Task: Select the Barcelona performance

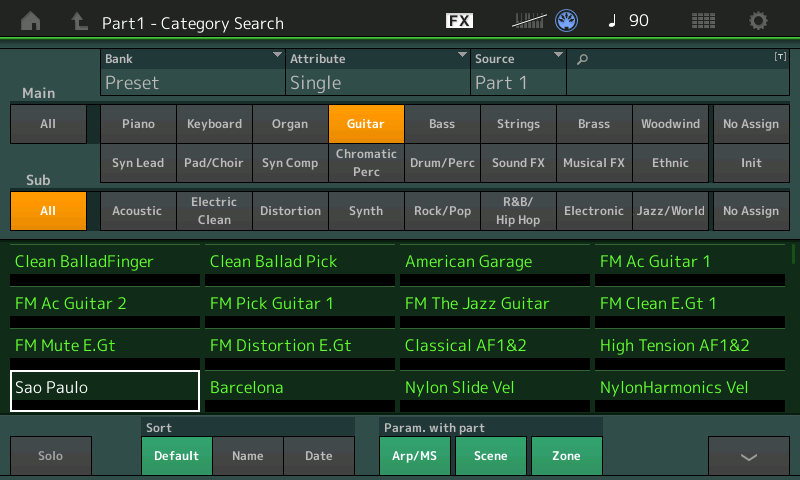Action: (x=299, y=391)
